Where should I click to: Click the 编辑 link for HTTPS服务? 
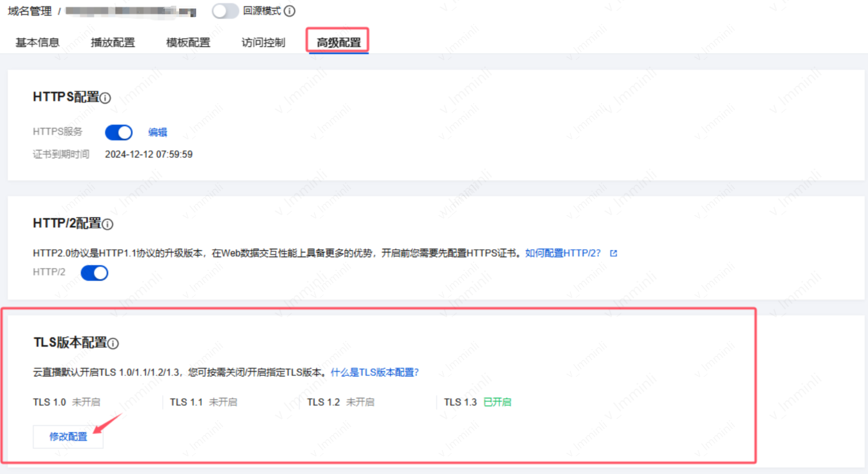click(x=158, y=132)
